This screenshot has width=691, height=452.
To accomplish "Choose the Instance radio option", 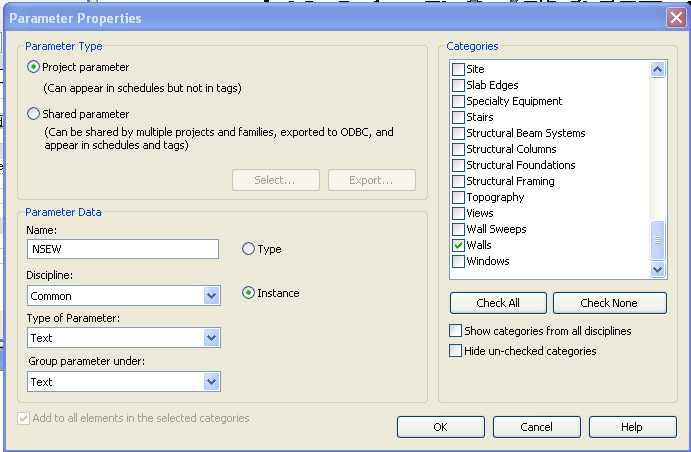I will pyautogui.click(x=249, y=293).
